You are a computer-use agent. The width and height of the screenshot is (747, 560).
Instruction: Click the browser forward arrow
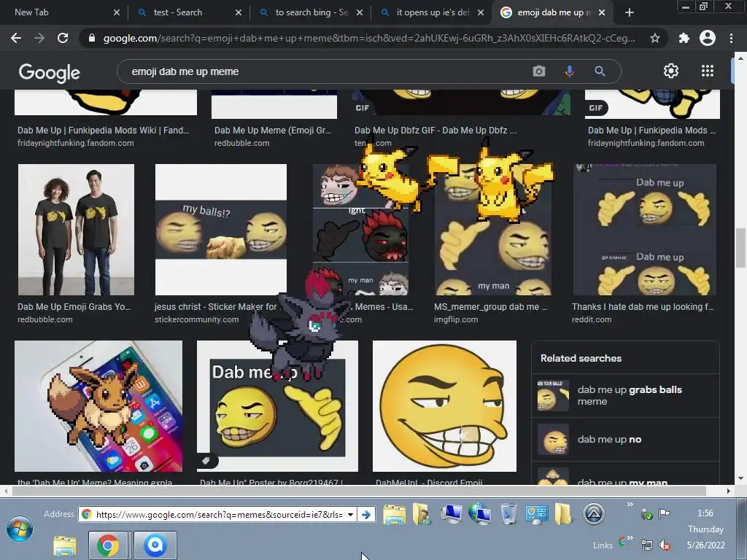coord(39,38)
